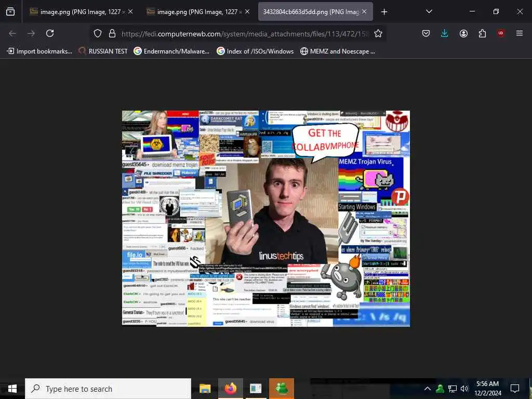Open RUSSIAN TEST bookmark
The width and height of the screenshot is (532, 399).
[x=103, y=51]
